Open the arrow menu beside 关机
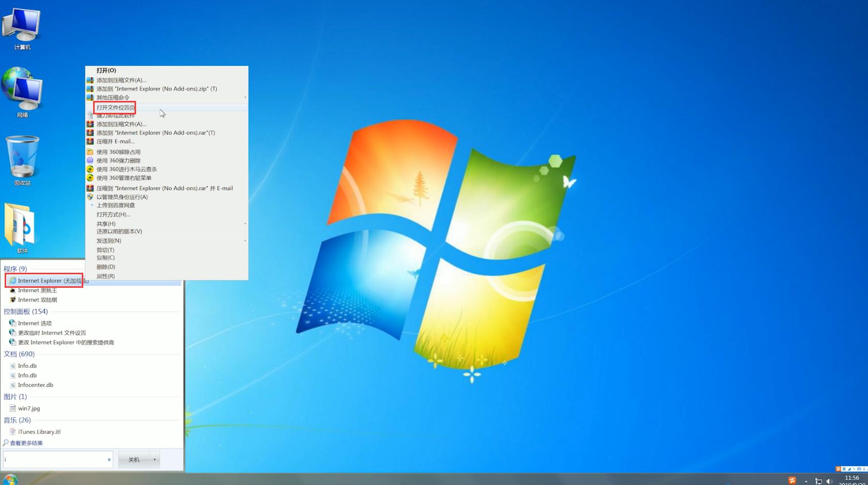The width and height of the screenshot is (868, 485). point(155,460)
